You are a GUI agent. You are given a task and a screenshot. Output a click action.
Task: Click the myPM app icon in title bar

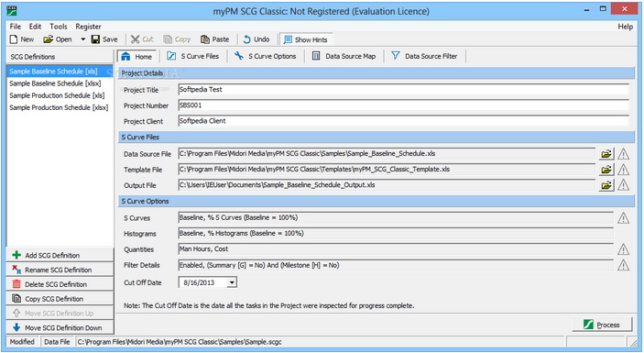tap(12, 11)
